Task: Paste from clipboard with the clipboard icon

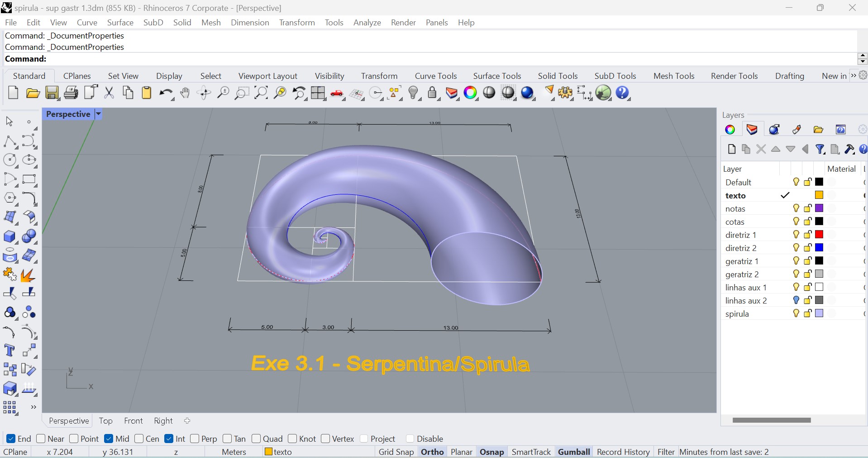Action: (147, 93)
